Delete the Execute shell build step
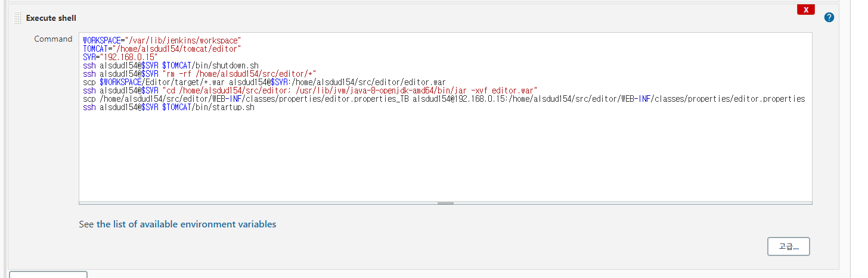The width and height of the screenshot is (868, 278). [805, 10]
